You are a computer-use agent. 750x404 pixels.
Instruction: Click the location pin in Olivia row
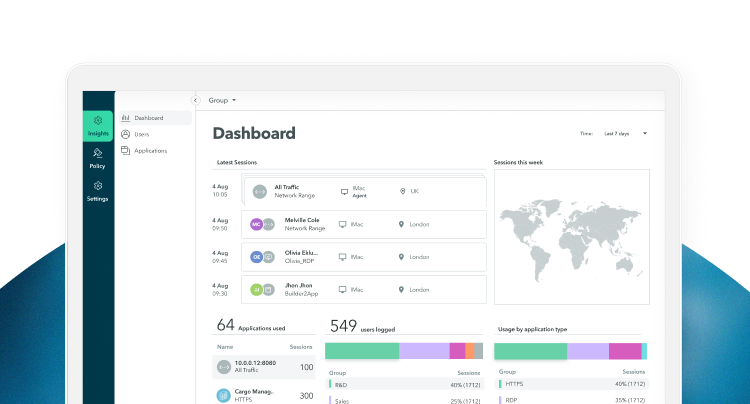tap(401, 257)
